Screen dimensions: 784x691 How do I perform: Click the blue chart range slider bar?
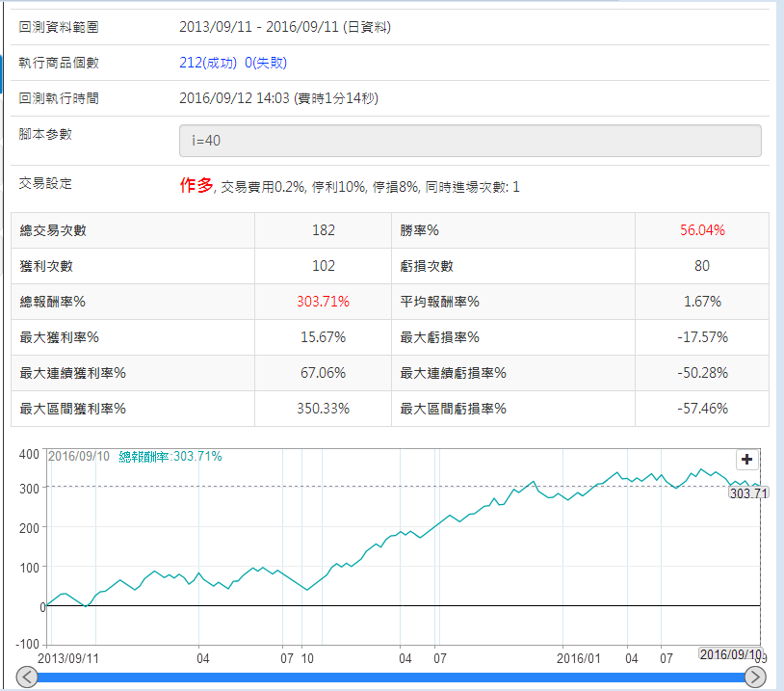tap(391, 678)
